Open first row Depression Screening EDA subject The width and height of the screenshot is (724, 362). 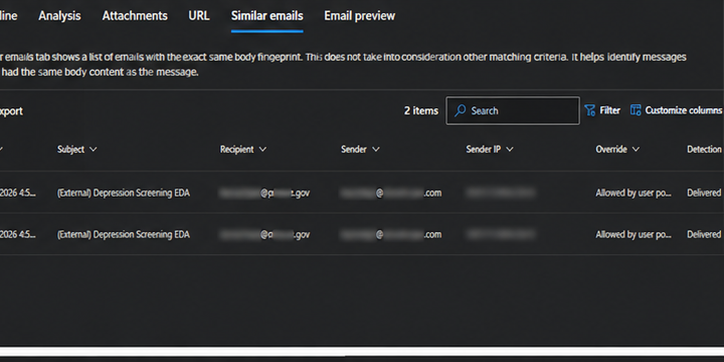pos(123,193)
